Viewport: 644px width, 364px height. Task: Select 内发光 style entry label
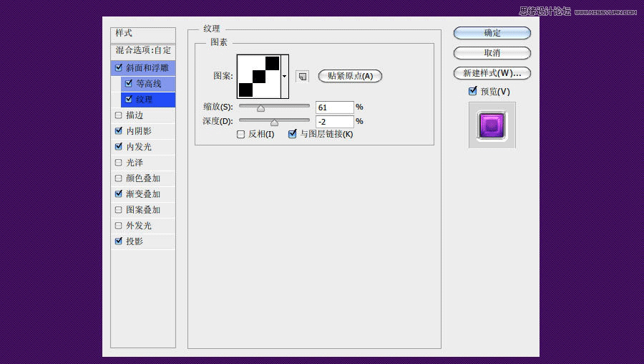click(139, 147)
